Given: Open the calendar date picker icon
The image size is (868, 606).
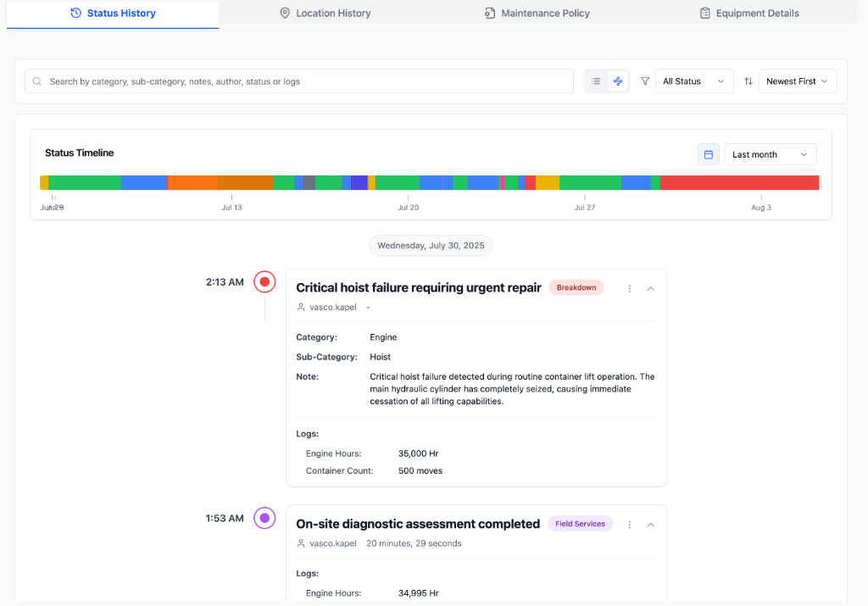Looking at the screenshot, I should 709,154.
